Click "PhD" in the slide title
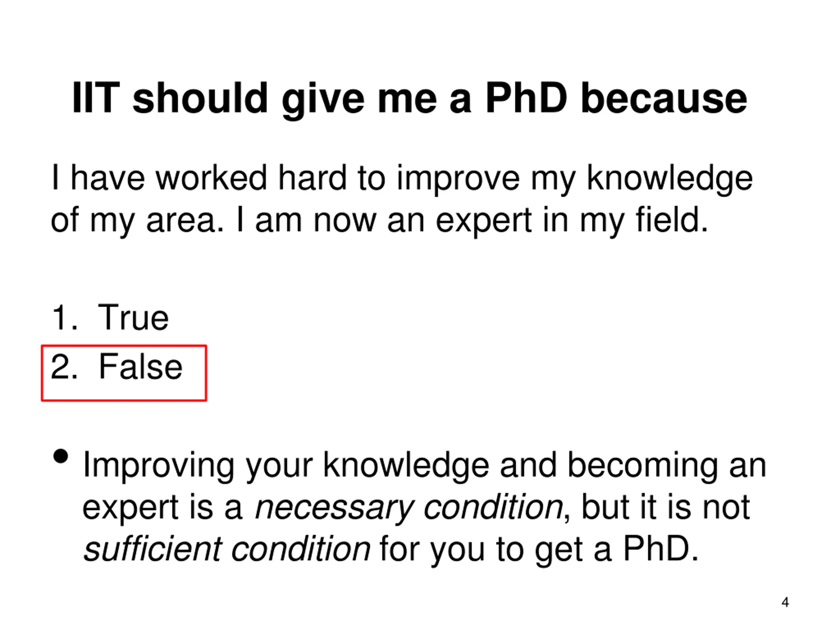 (x=526, y=98)
